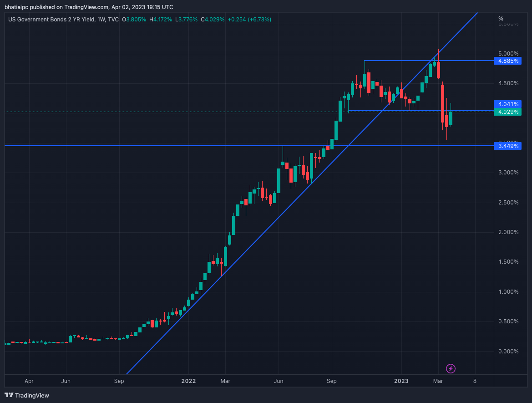Screen dimensions: 532x403
Task: Click the US Government Bonds 2 YR Yield symbol name
Action: point(50,20)
